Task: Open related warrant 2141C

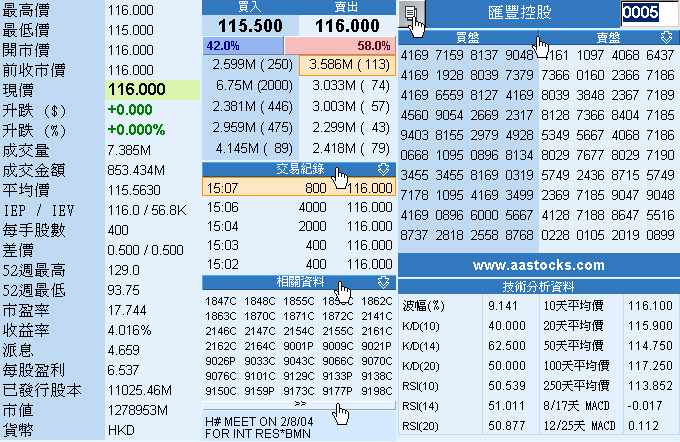Action: pos(376,316)
